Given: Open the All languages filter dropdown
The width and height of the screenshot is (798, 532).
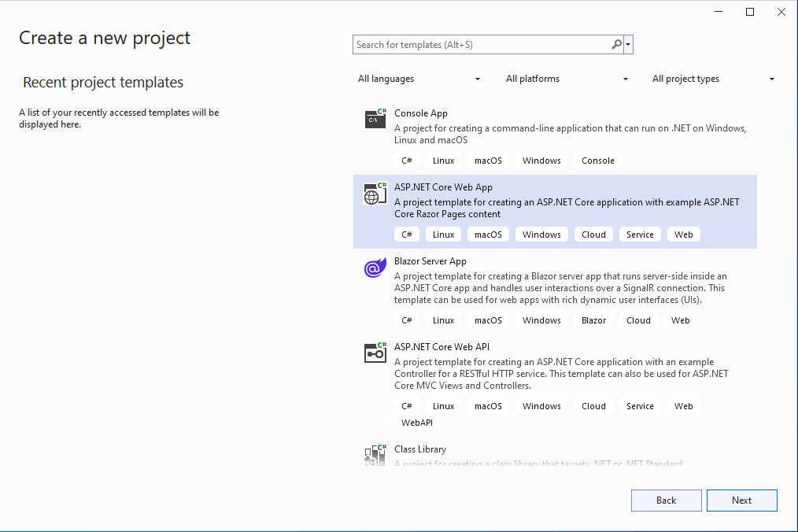Looking at the screenshot, I should coord(419,79).
